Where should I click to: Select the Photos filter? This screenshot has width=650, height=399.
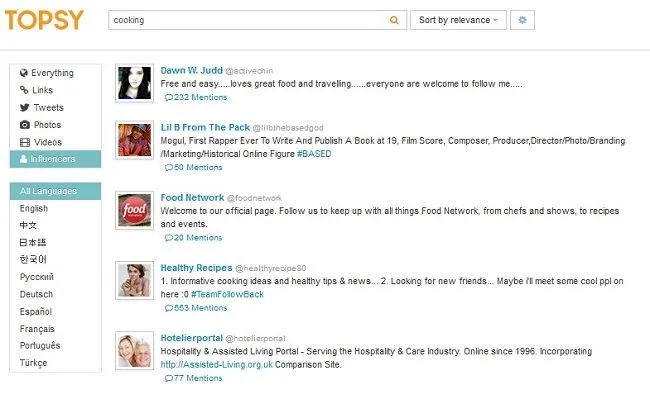pos(56,125)
